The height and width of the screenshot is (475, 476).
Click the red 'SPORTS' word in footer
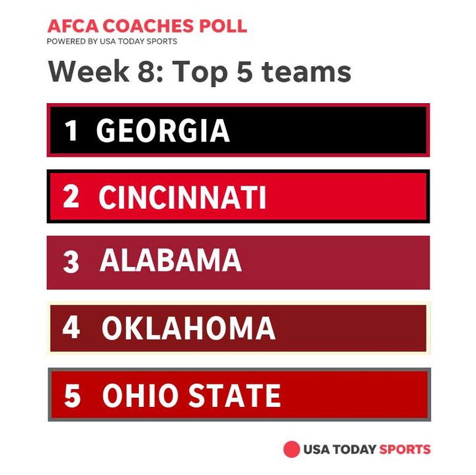405,449
